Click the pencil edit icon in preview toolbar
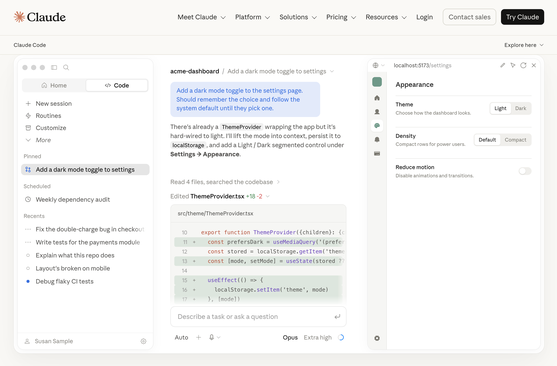 (x=502, y=65)
